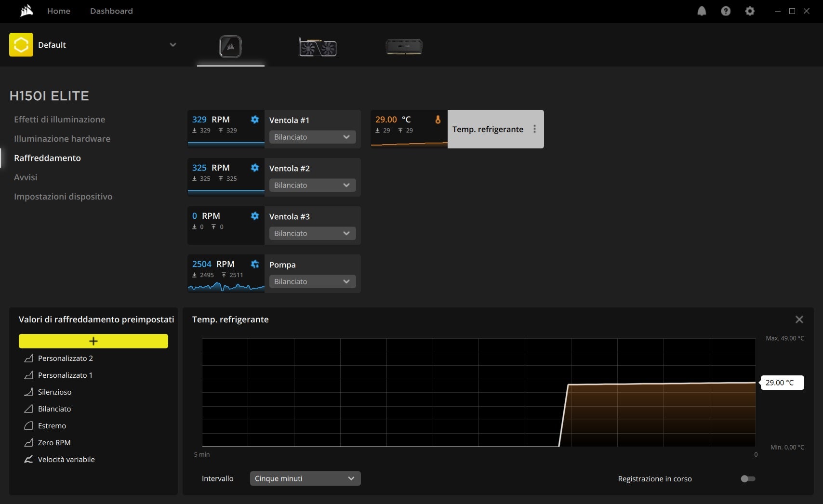Open the Pompa gear settings icon
Image resolution: width=823 pixels, height=504 pixels.
click(255, 264)
